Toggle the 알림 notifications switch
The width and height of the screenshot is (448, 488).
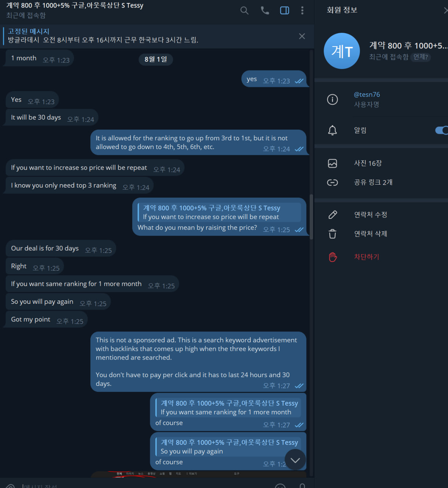click(442, 130)
